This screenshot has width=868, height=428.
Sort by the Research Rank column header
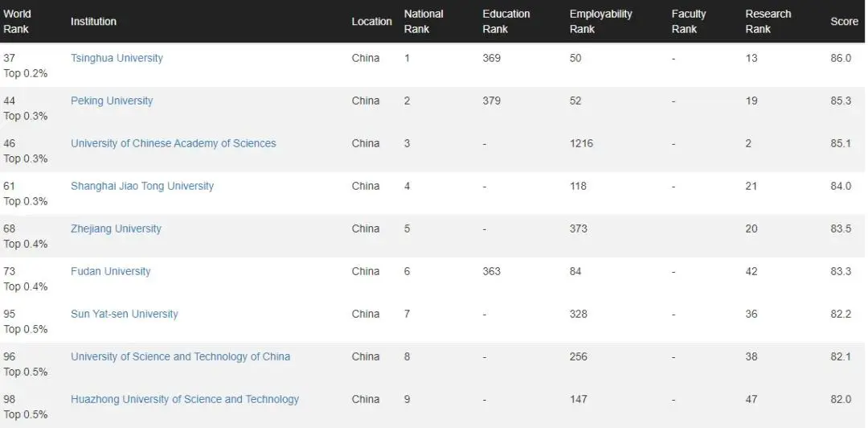pos(768,22)
